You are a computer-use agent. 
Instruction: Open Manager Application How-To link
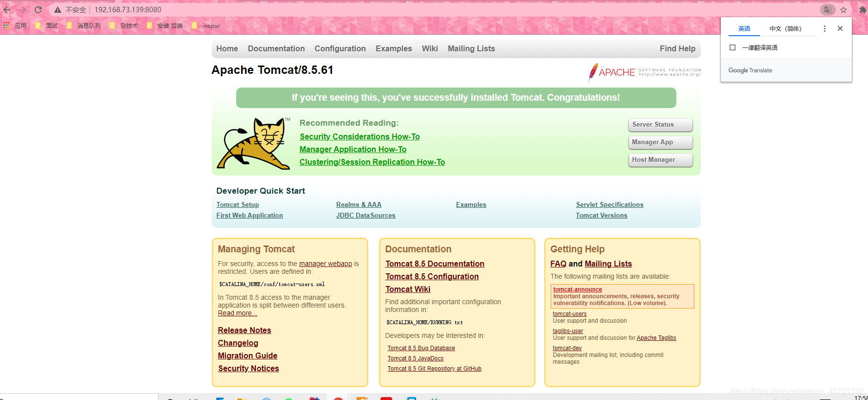click(x=353, y=150)
